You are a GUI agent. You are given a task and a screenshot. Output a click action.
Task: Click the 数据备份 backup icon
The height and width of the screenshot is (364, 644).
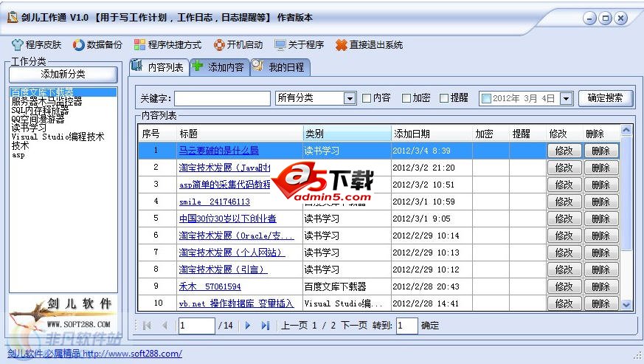point(78,45)
